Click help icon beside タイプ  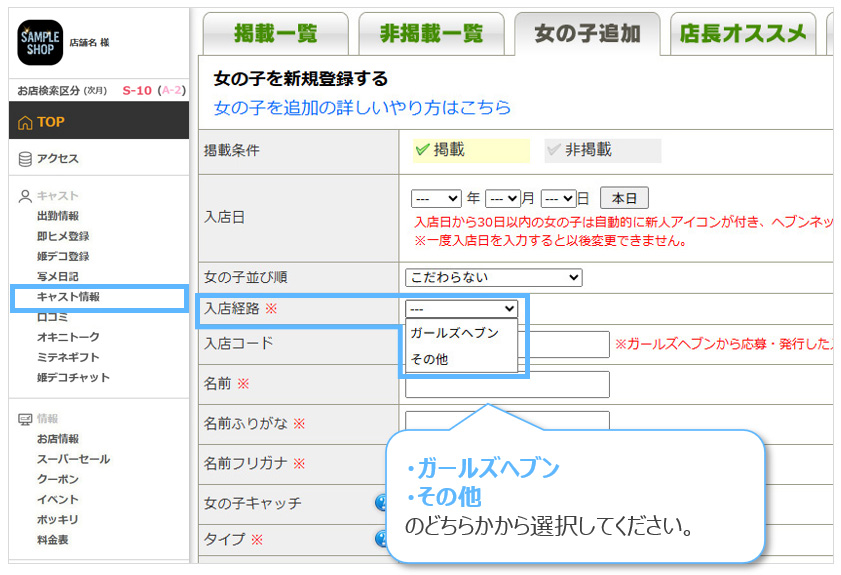381,539
